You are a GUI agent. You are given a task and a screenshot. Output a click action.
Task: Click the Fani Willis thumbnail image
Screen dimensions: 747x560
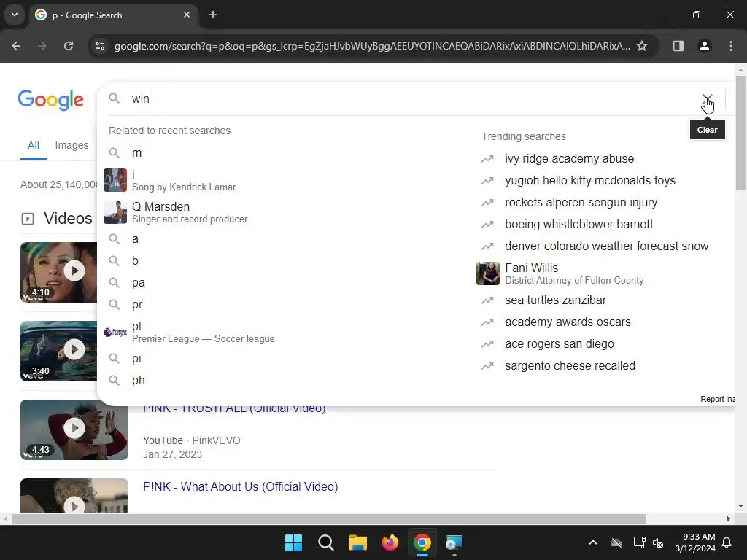pos(488,273)
